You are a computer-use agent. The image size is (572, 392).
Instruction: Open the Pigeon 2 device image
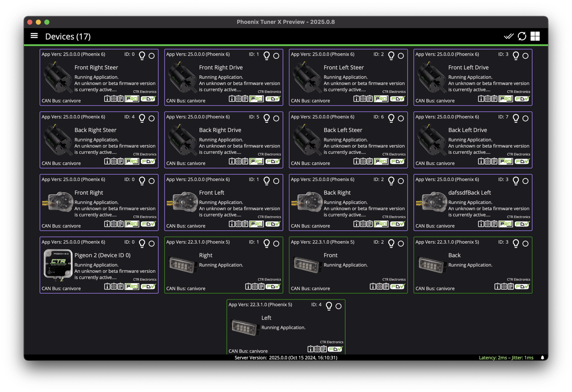click(58, 265)
